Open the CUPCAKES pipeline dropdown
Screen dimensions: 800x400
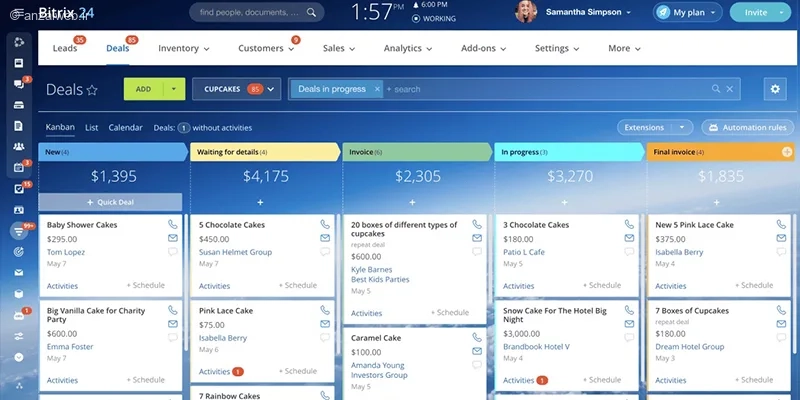click(x=236, y=89)
